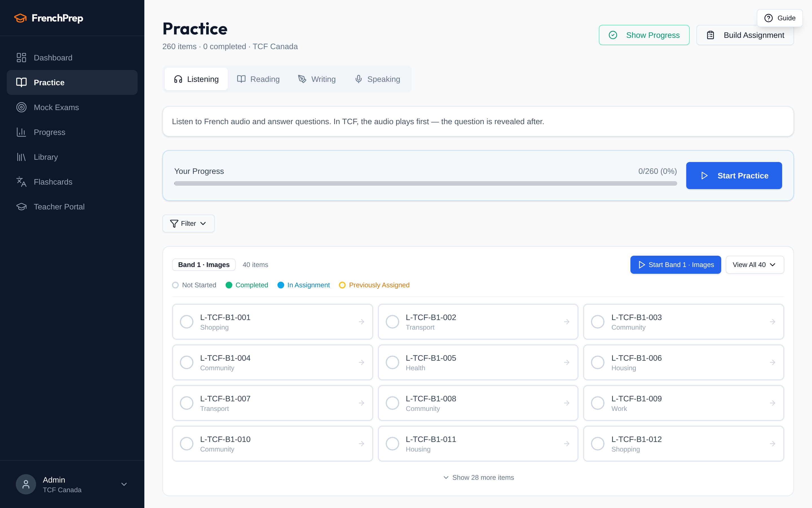The height and width of the screenshot is (508, 812).
Task: Toggle status circle of L-TCF-B1-003
Action: click(x=598, y=322)
